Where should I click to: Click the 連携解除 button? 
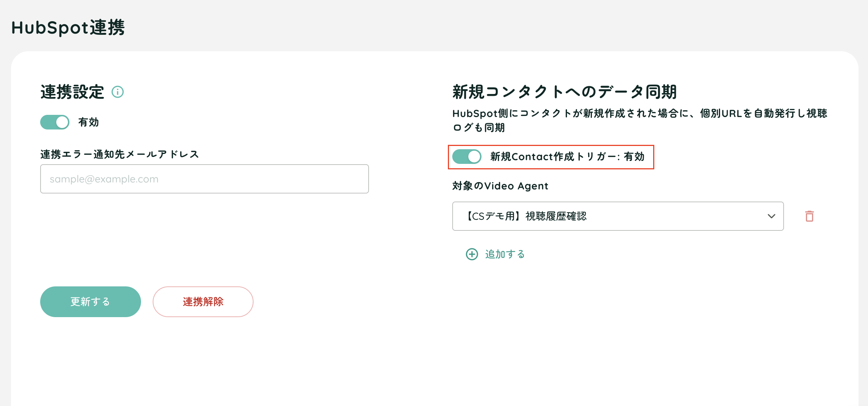coord(203,302)
